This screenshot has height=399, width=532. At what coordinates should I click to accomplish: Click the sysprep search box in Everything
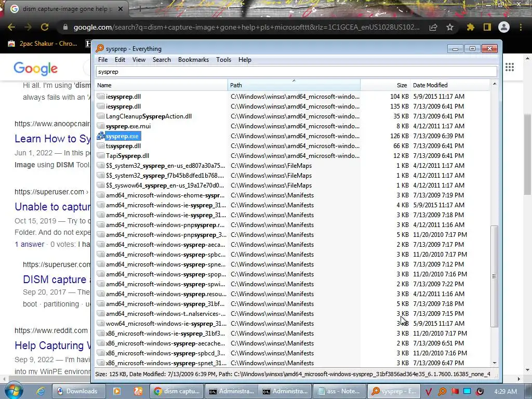297,72
